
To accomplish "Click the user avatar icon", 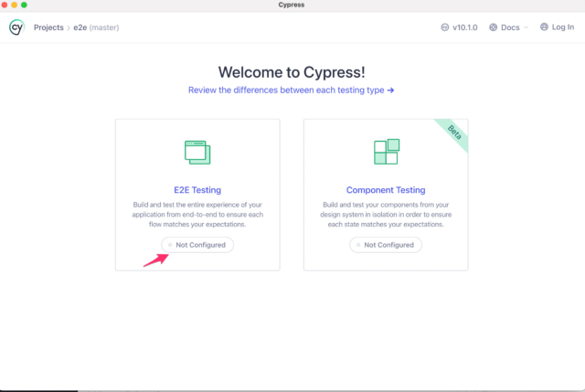I will [544, 26].
